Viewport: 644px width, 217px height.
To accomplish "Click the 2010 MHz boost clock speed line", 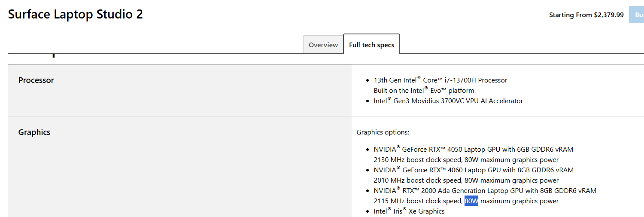I will (418, 180).
